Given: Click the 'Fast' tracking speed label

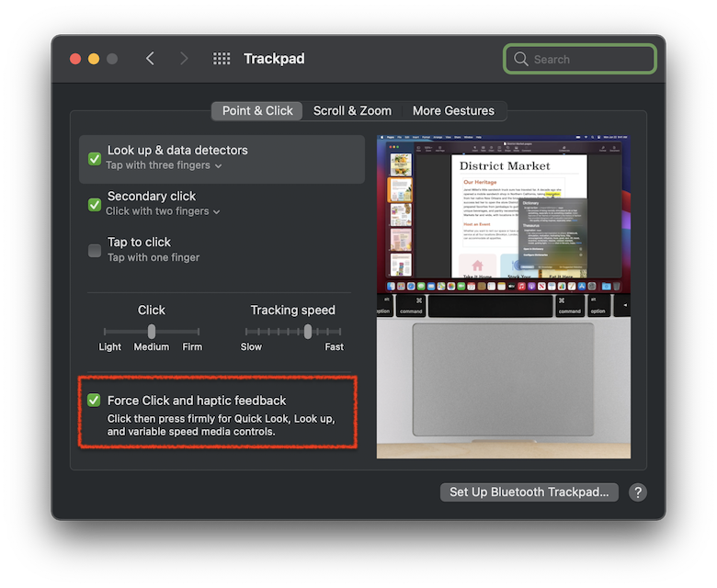Looking at the screenshot, I should point(334,346).
